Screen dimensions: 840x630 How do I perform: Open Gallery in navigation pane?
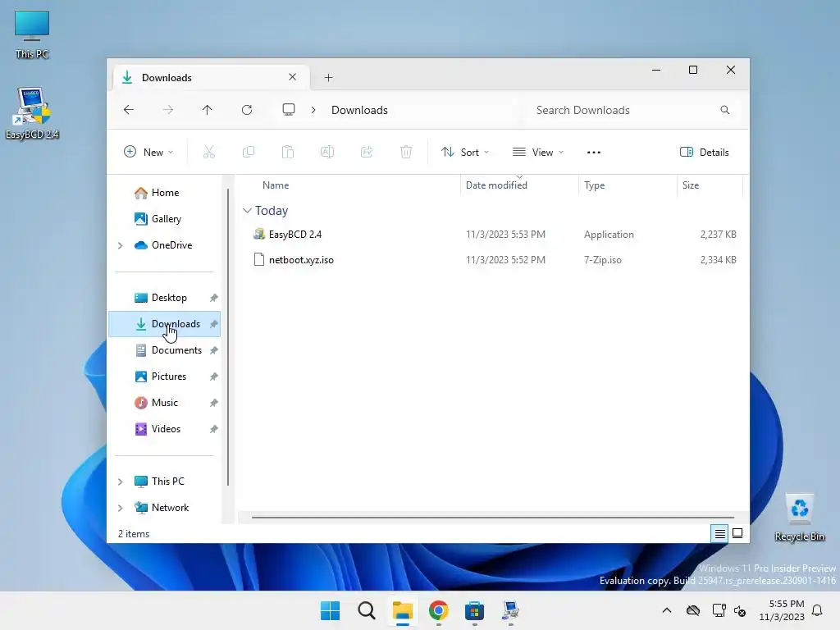[x=164, y=219]
